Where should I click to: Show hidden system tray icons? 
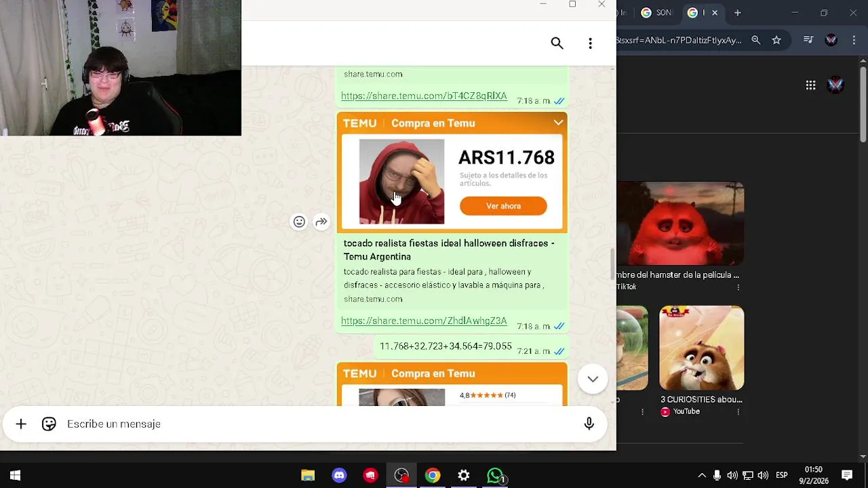[x=702, y=476]
